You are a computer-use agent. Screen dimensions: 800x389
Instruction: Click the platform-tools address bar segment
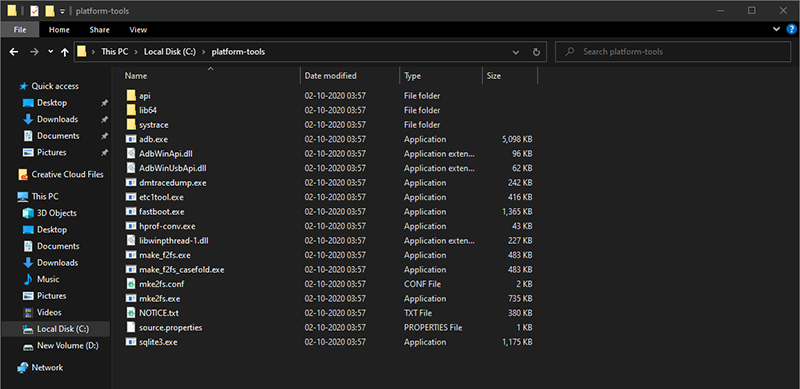coord(238,52)
